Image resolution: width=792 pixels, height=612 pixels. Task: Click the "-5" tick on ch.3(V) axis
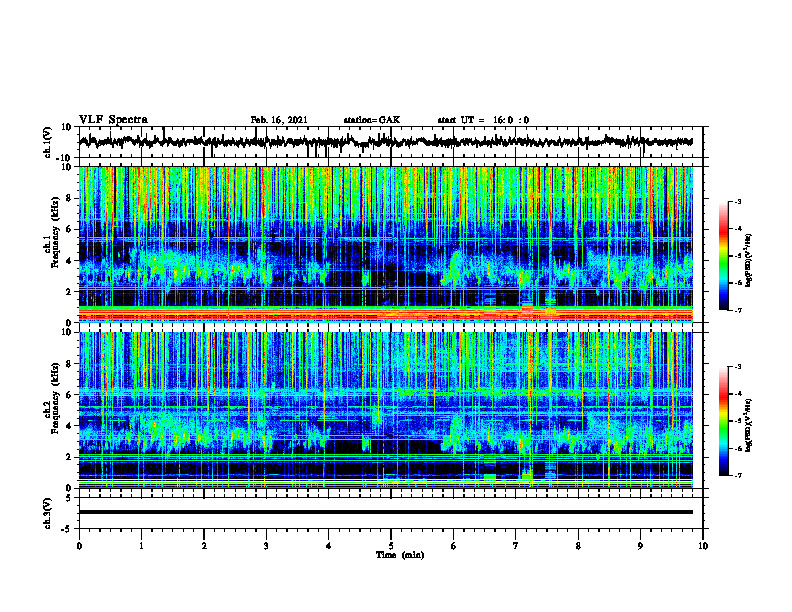click(x=67, y=529)
